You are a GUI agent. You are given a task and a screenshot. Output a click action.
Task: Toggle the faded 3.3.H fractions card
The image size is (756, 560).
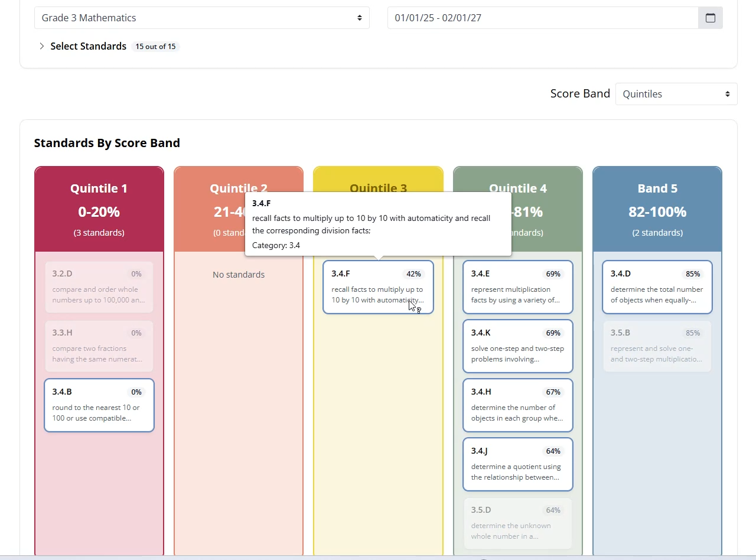point(99,346)
